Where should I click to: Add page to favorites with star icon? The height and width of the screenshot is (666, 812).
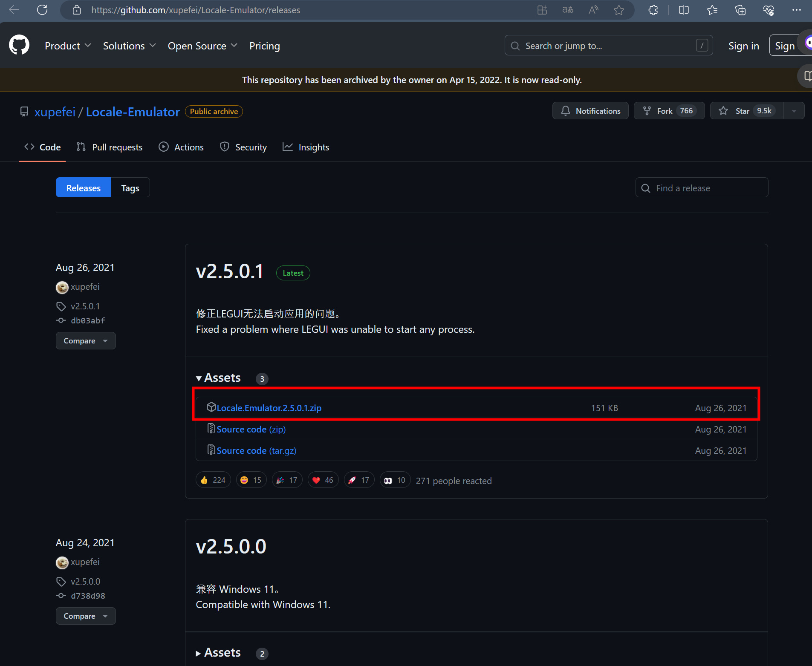coord(619,10)
